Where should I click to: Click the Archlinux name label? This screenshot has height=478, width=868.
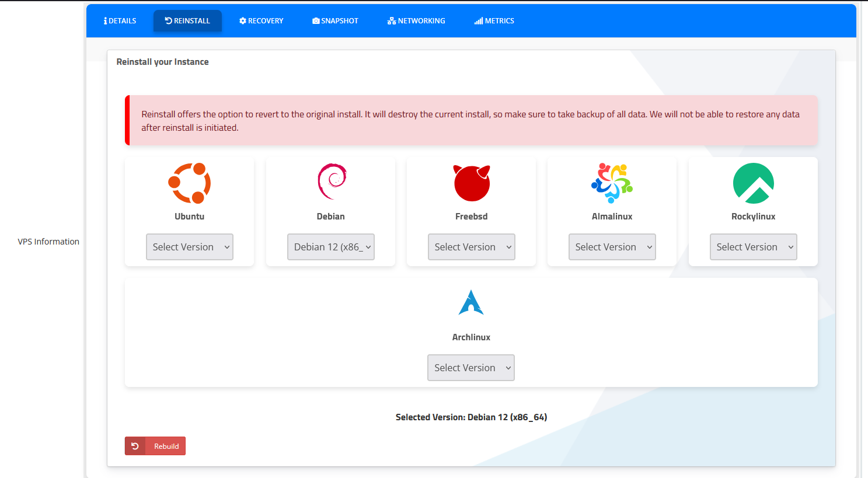(x=471, y=337)
